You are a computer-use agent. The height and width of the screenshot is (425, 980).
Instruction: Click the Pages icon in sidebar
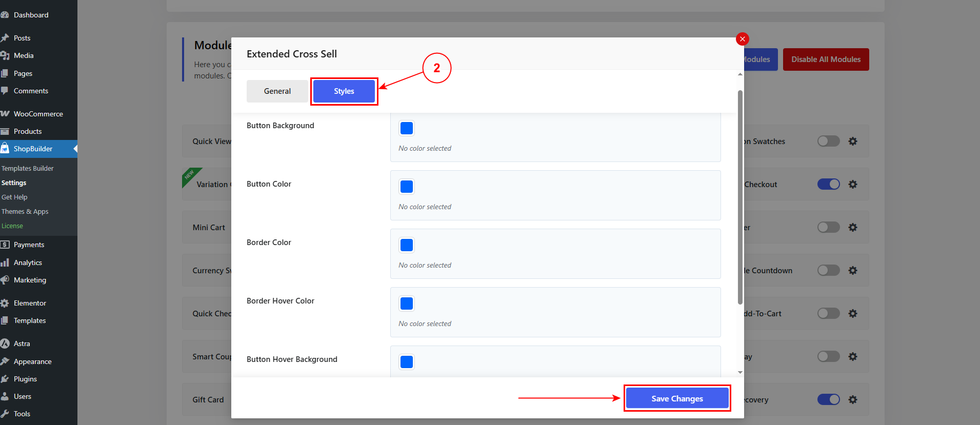point(5,73)
